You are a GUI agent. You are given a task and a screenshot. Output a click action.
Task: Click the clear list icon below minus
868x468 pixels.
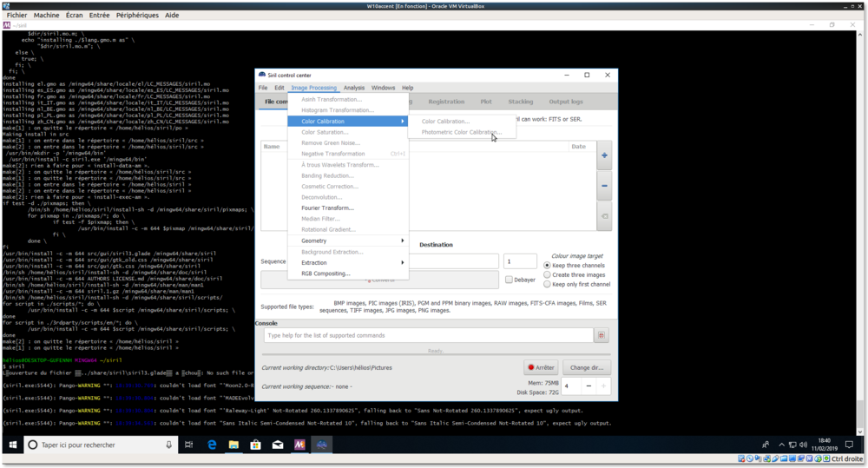tap(604, 216)
